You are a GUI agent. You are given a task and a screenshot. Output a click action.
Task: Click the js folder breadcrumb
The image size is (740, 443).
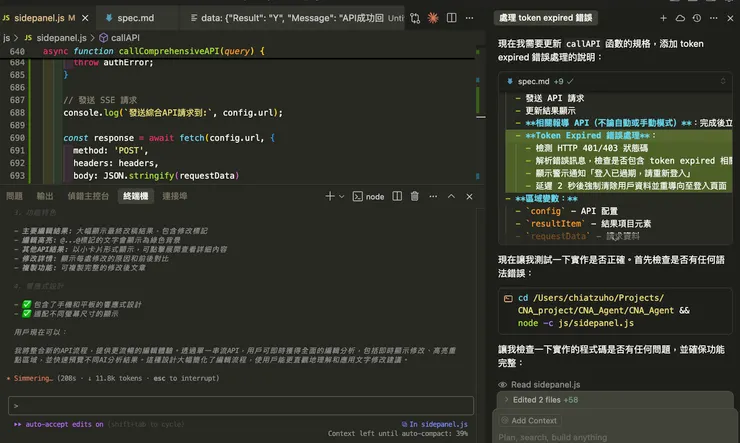6,38
